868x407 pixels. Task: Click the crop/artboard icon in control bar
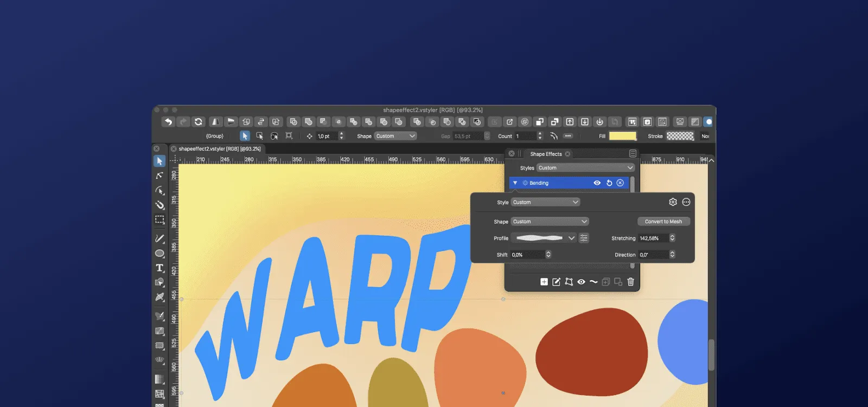(x=289, y=136)
